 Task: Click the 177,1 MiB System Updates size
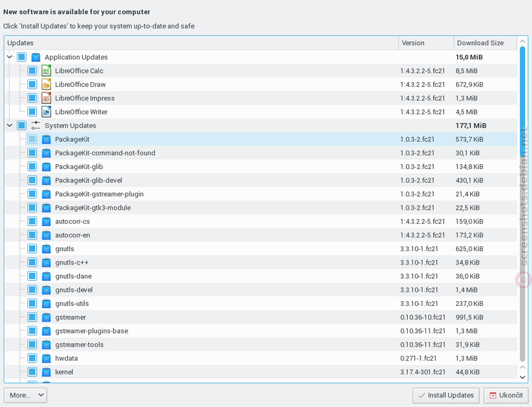coord(471,125)
